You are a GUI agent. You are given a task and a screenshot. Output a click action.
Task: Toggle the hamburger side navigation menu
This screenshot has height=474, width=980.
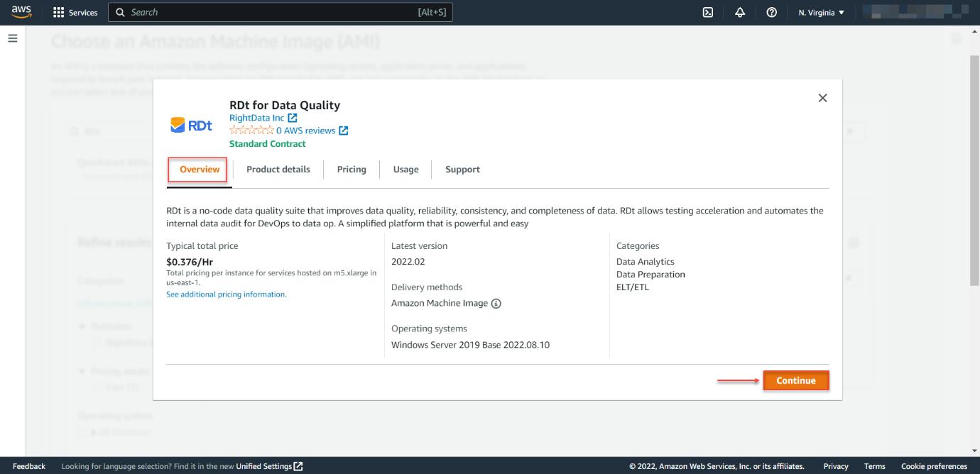point(13,38)
